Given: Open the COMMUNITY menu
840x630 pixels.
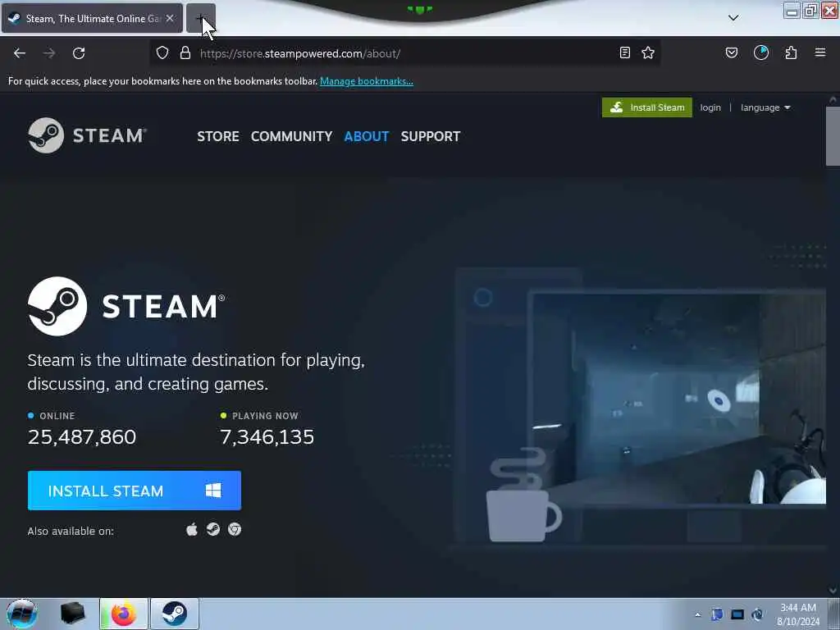Looking at the screenshot, I should pos(291,136).
